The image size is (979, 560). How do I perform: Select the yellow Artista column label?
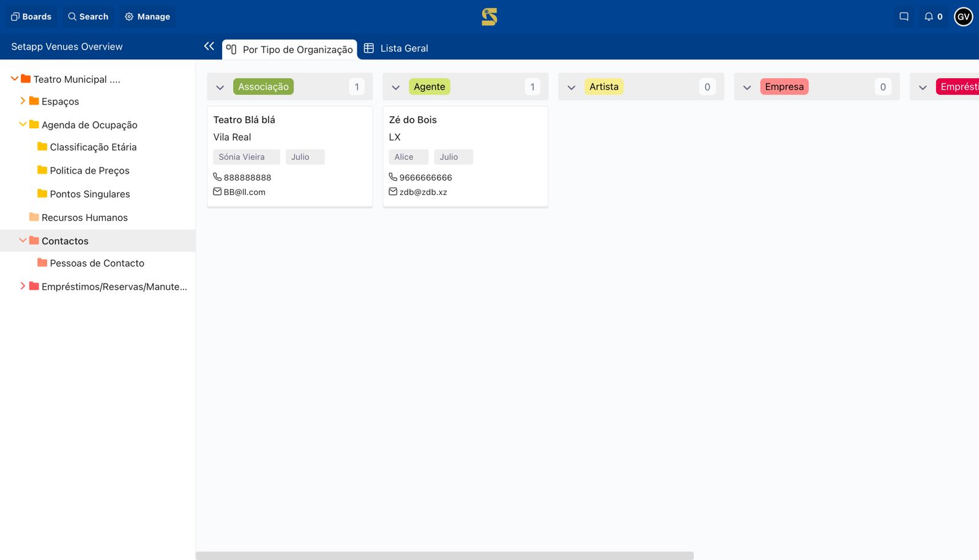604,86
